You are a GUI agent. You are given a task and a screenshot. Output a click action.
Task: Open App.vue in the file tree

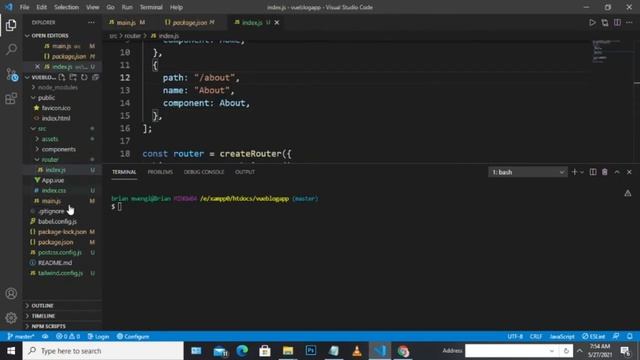point(53,180)
